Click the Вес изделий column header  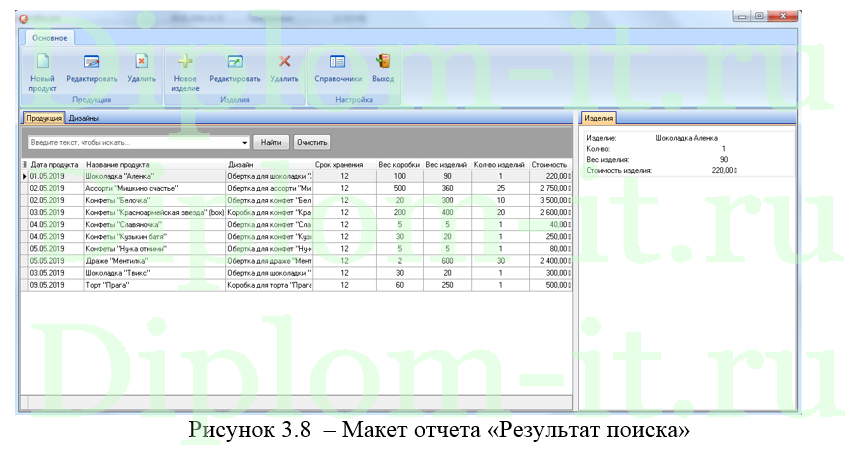click(447, 164)
